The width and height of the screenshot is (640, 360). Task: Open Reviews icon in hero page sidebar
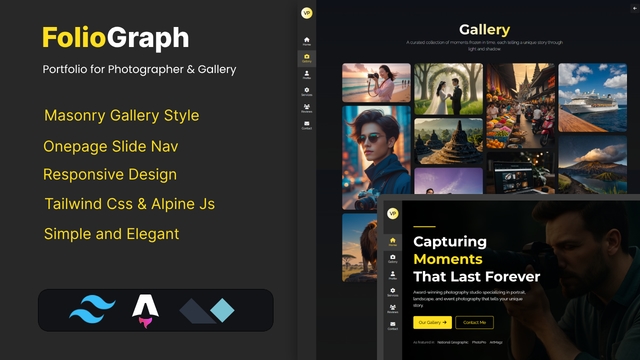pos(393,309)
